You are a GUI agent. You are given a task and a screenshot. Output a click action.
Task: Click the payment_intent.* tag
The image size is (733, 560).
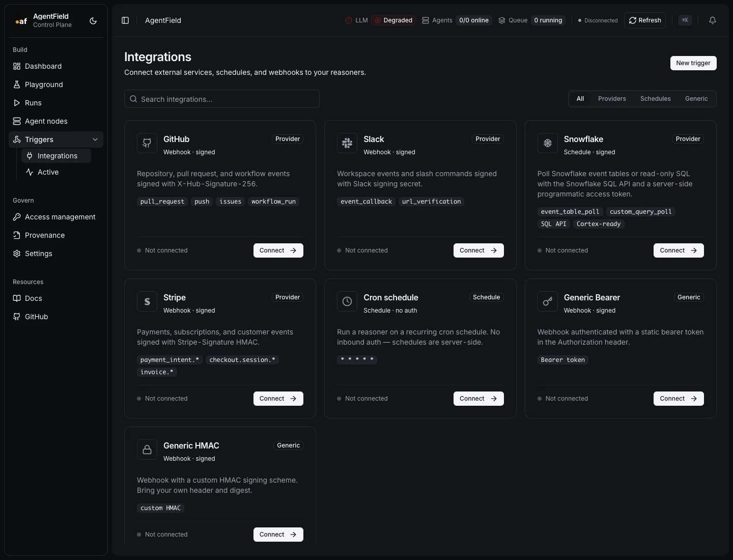point(170,360)
